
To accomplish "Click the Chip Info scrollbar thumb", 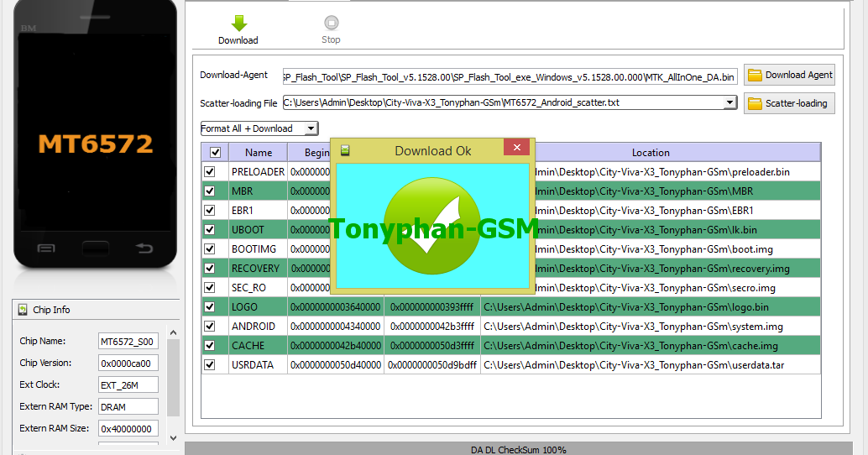I will [173, 378].
